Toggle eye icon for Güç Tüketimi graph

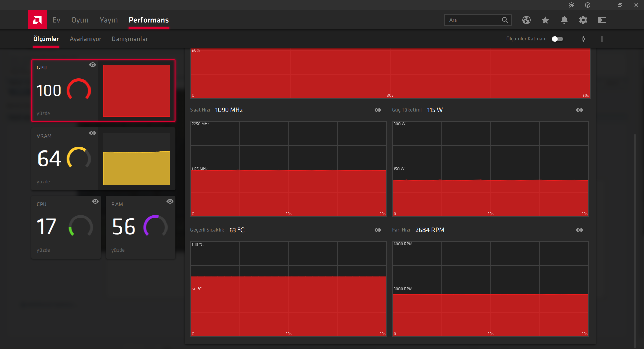pyautogui.click(x=579, y=110)
